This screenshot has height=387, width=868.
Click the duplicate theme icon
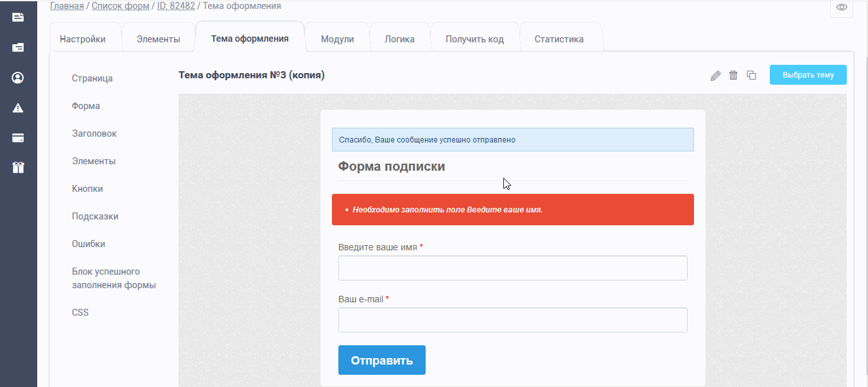coord(751,75)
